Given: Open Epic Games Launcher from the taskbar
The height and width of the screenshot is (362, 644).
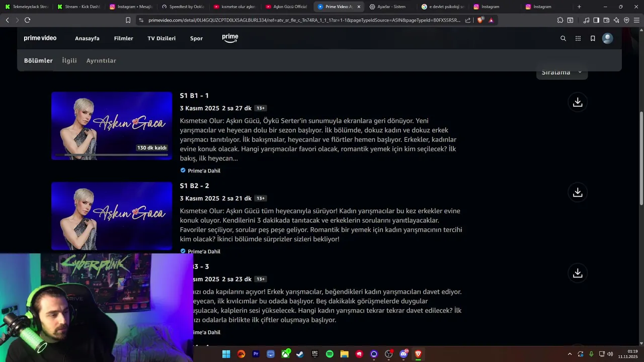Looking at the screenshot, I should click(315, 354).
